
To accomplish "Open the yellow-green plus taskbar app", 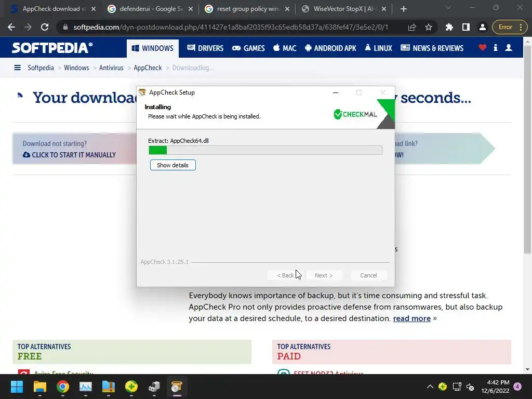I will [131, 387].
